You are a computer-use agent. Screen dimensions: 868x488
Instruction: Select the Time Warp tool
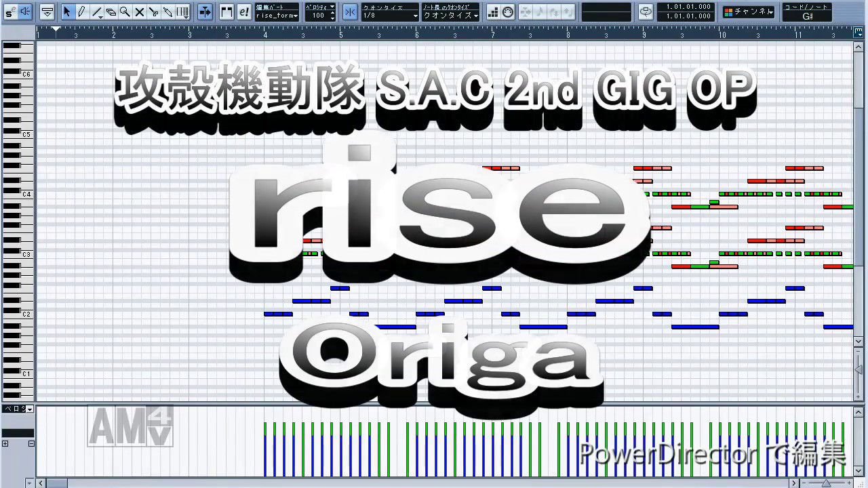[182, 12]
